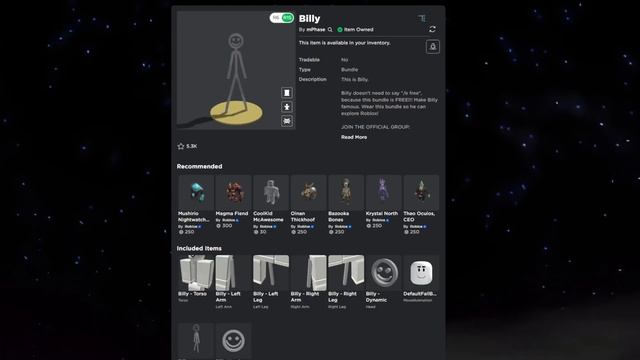Open Billy - Right Arm included item
The width and height of the screenshot is (640, 360).
pyautogui.click(x=309, y=273)
